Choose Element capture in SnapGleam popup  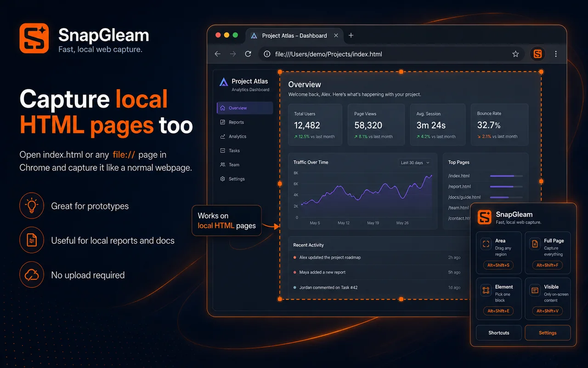498,299
